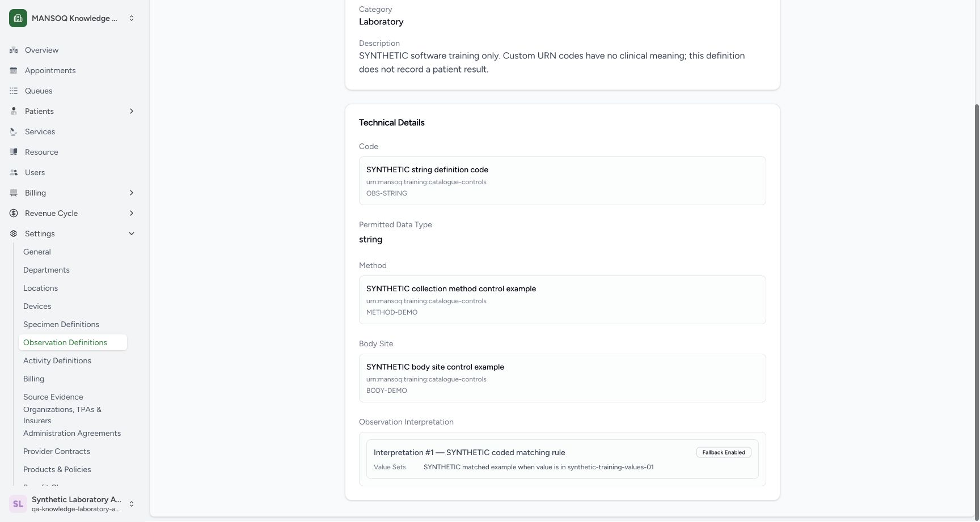Click the Appointments calendar icon
Image resolution: width=980 pixels, height=522 pixels.
pyautogui.click(x=14, y=70)
